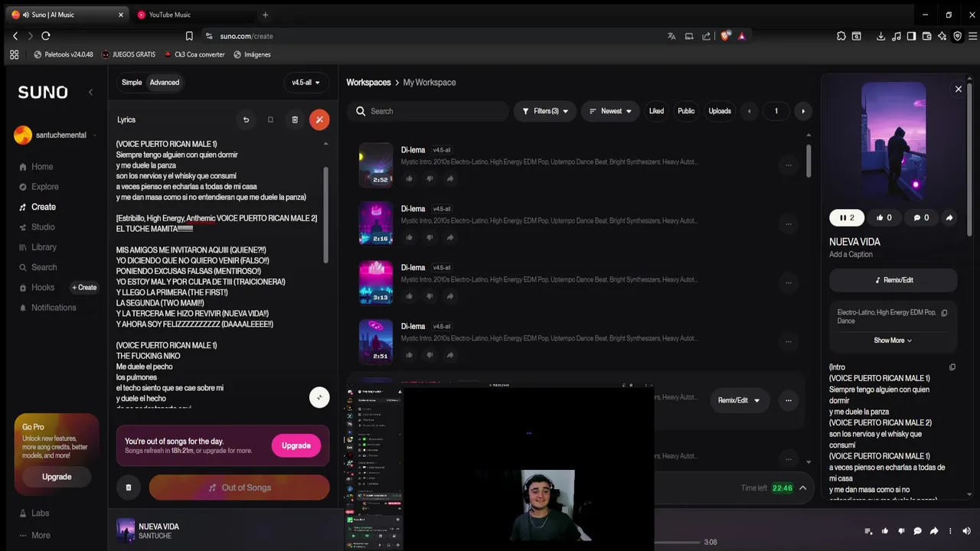Viewport: 980px width, 551px height.
Task: Open Studio in the sidebar
Action: (x=43, y=227)
